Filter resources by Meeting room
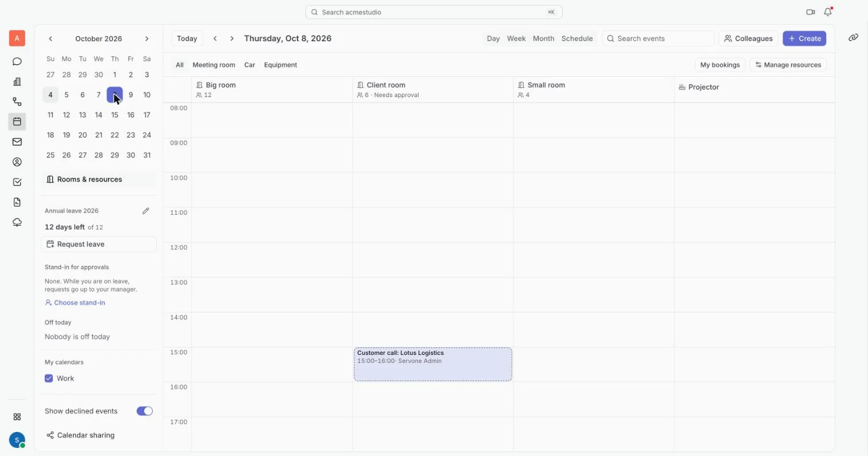 [214, 65]
